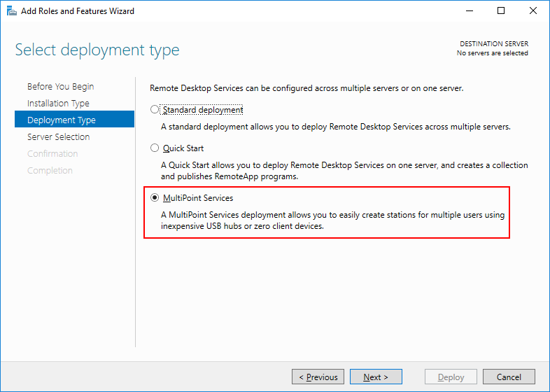Screen dimensions: 550x392
Task: Jump to the Server Selection step
Action: tap(58, 137)
